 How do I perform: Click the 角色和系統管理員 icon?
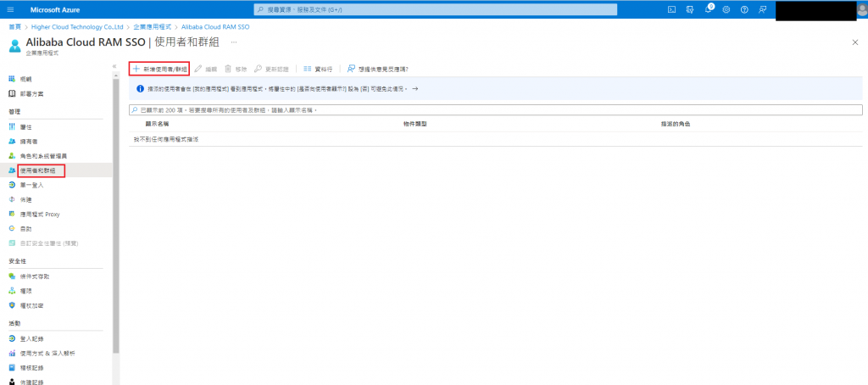12,156
